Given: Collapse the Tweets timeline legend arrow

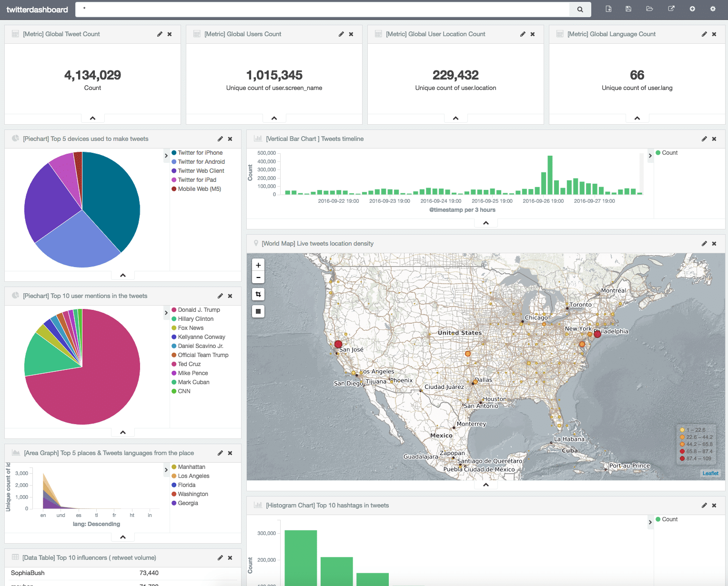Looking at the screenshot, I should coord(650,156).
